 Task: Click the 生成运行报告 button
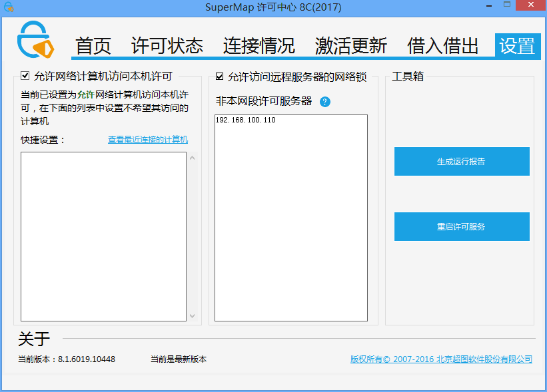462,161
